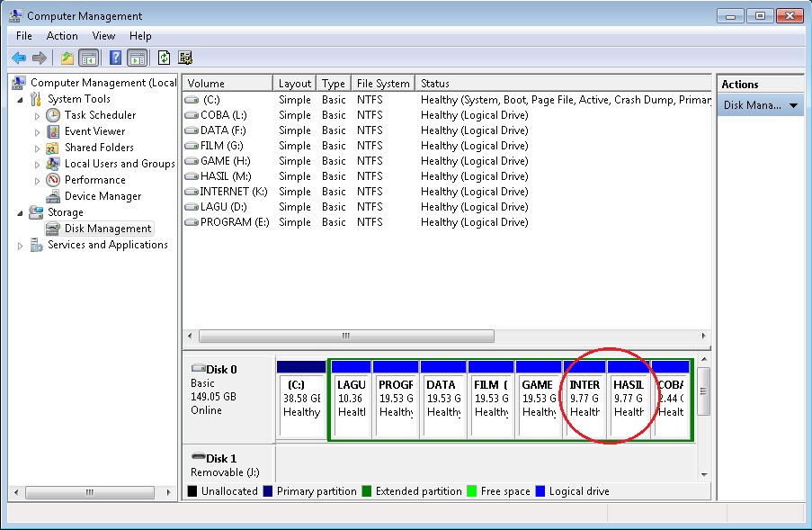Click the Up one level folder icon
The image size is (812, 530).
pos(67,58)
